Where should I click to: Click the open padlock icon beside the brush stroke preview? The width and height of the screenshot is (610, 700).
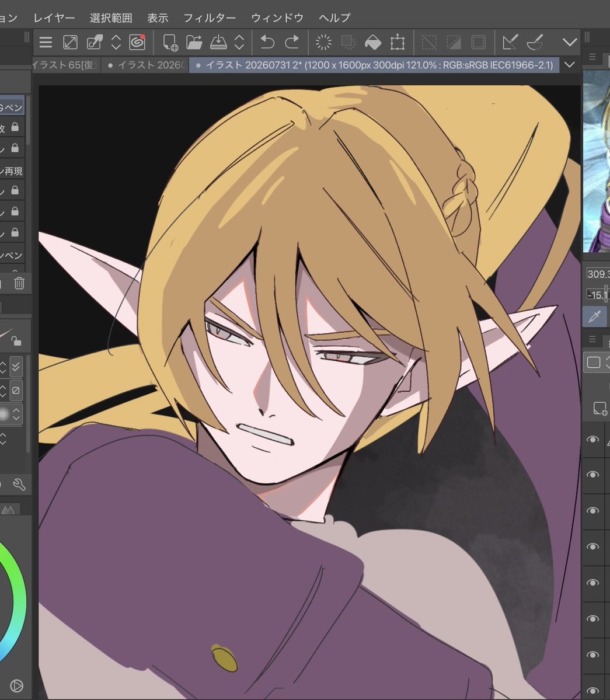[x=16, y=340]
